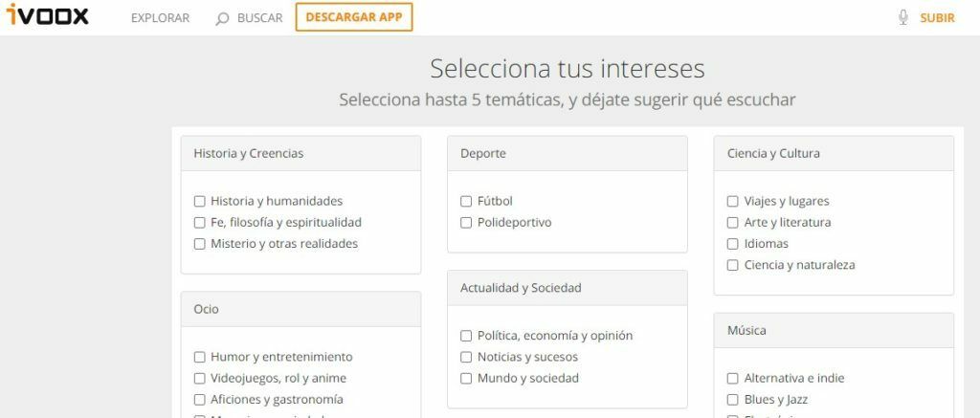
Task: Toggle the Idiomas checkbox
Action: point(732,244)
